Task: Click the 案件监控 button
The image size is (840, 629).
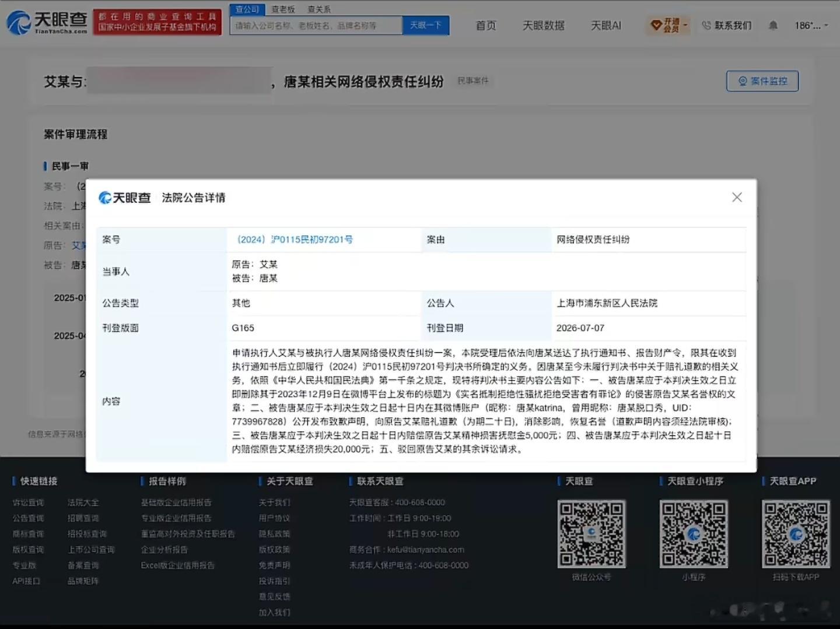Action: (762, 81)
